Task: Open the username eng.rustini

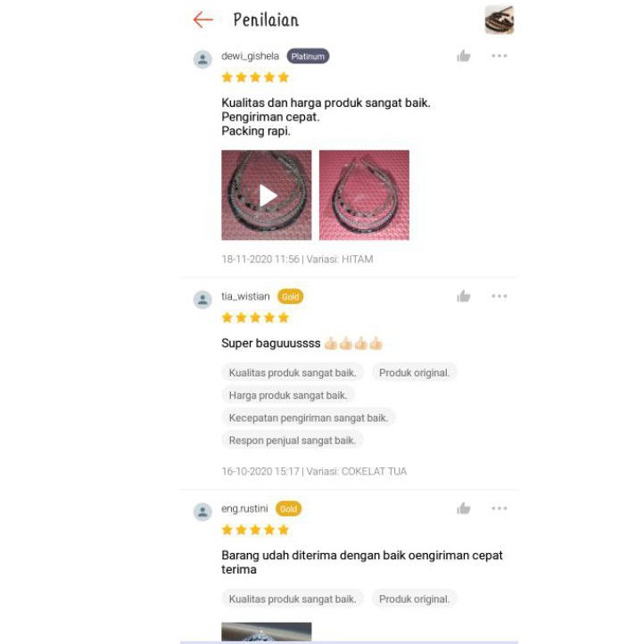Action: tap(244, 508)
